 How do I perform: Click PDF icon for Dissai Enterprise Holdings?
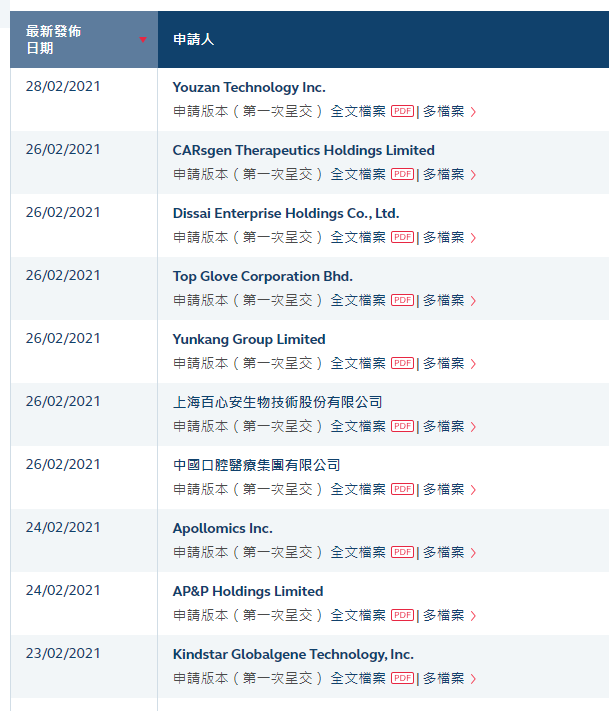coord(402,237)
